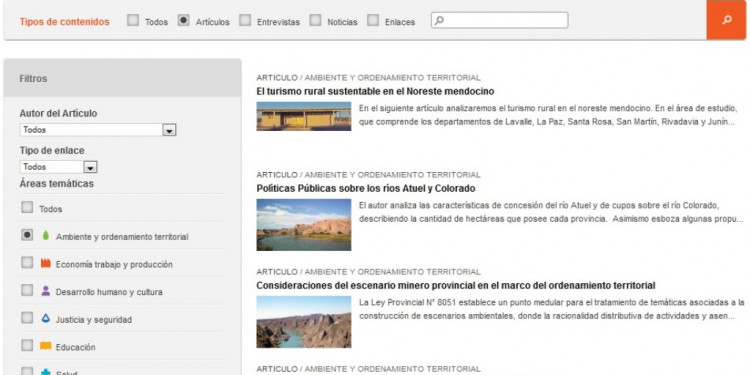750x375 pixels.
Task: Click the excerpt starting 'En el siguiente artículo'
Action: coord(548,115)
